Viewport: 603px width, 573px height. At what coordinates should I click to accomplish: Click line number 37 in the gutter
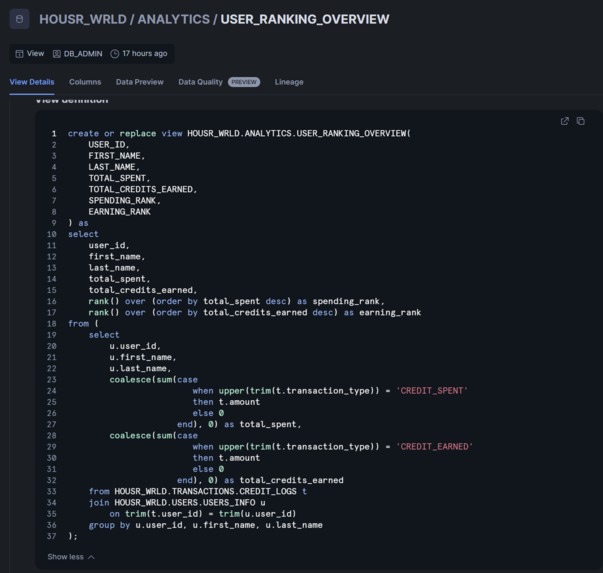(x=52, y=536)
